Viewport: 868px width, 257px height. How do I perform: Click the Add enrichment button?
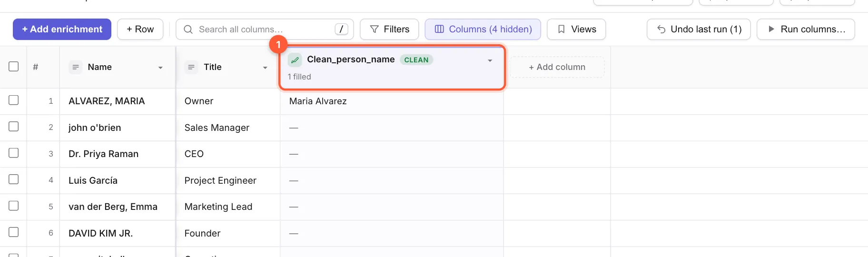(62, 29)
